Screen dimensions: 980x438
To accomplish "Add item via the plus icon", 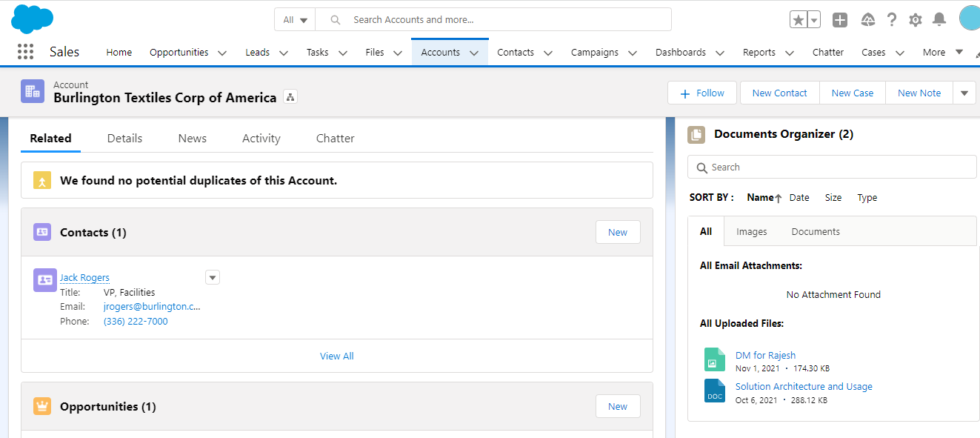I will [840, 19].
